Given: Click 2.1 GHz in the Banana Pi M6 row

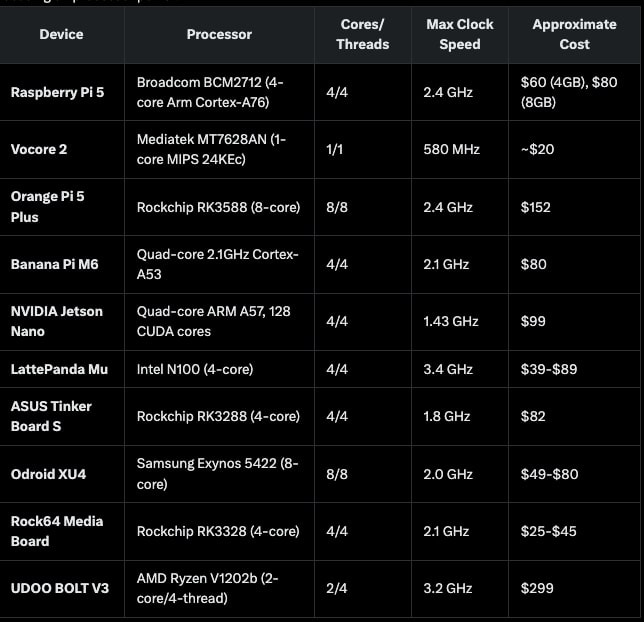Looking at the screenshot, I should [446, 264].
